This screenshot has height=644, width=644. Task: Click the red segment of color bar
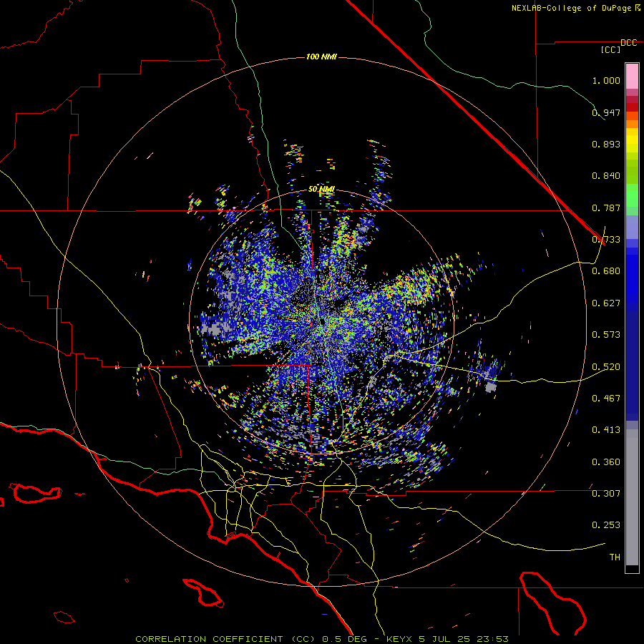point(632,107)
